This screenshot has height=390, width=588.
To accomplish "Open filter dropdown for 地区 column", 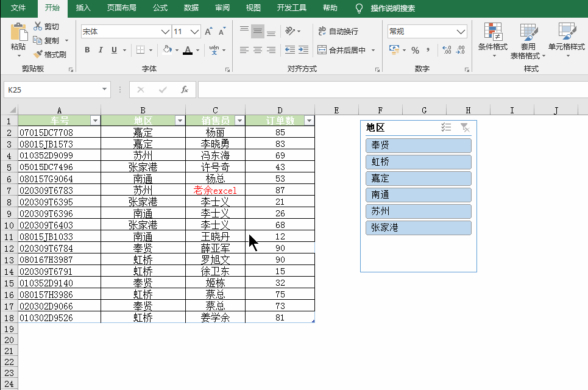I will tap(180, 121).
